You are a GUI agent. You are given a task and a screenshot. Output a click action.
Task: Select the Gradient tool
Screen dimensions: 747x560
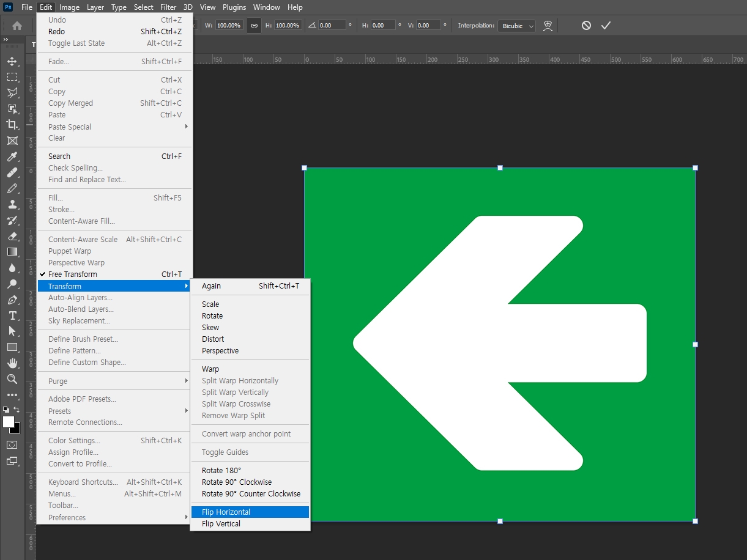[x=12, y=252]
